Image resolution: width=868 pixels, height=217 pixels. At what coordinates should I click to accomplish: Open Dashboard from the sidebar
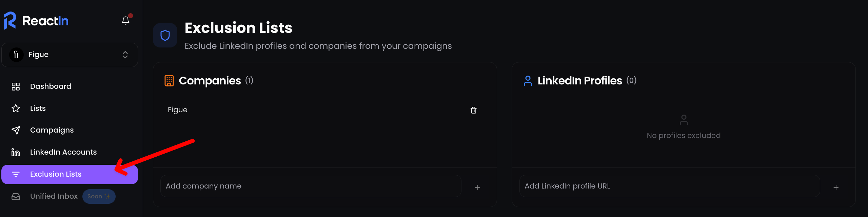coord(51,86)
